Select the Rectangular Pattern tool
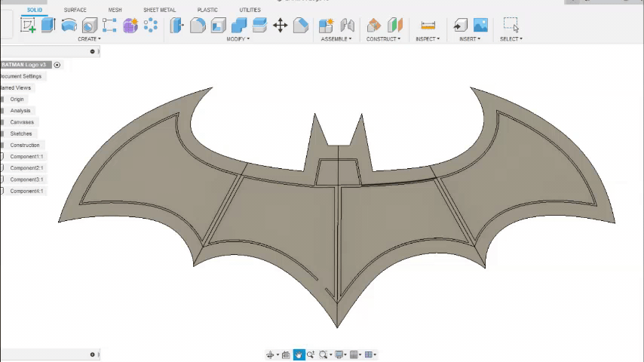Viewport: 644px width, 362px height. pos(109,26)
